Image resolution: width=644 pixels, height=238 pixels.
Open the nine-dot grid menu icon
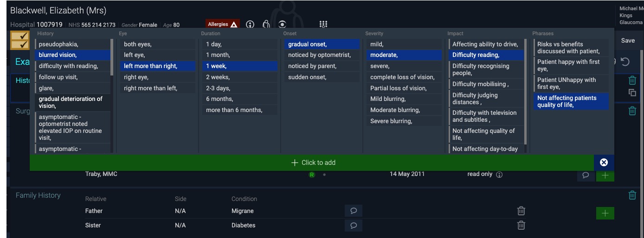pyautogui.click(x=323, y=25)
